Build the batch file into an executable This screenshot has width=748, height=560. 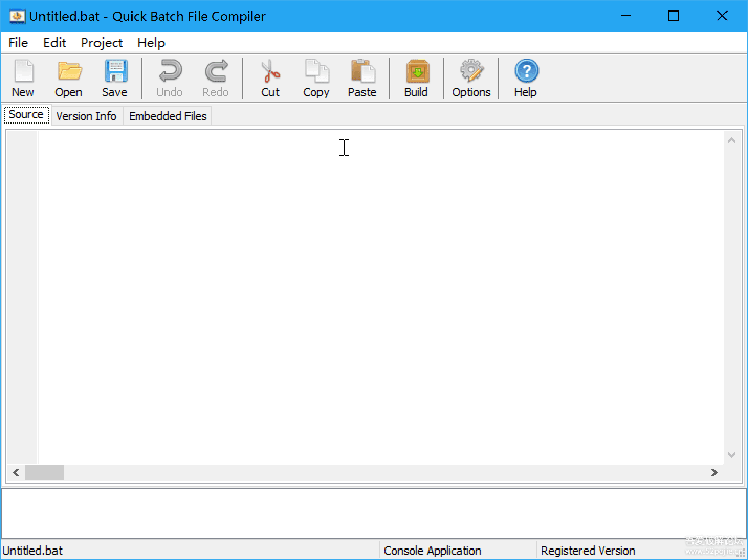(x=416, y=79)
